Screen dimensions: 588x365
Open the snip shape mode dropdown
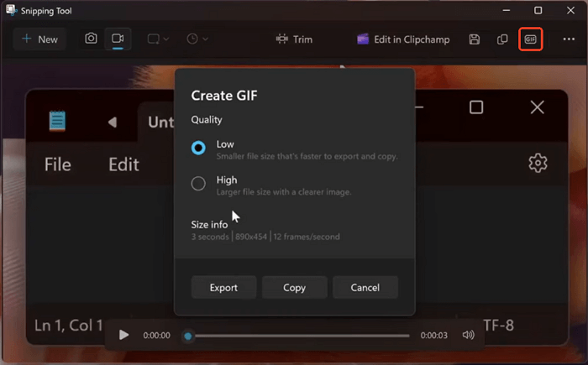coord(158,39)
